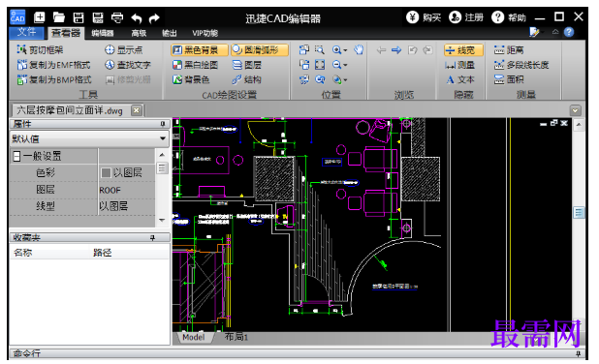Open the zoom out dropdown arrow
This screenshot has height=364, width=599.
point(345,65)
